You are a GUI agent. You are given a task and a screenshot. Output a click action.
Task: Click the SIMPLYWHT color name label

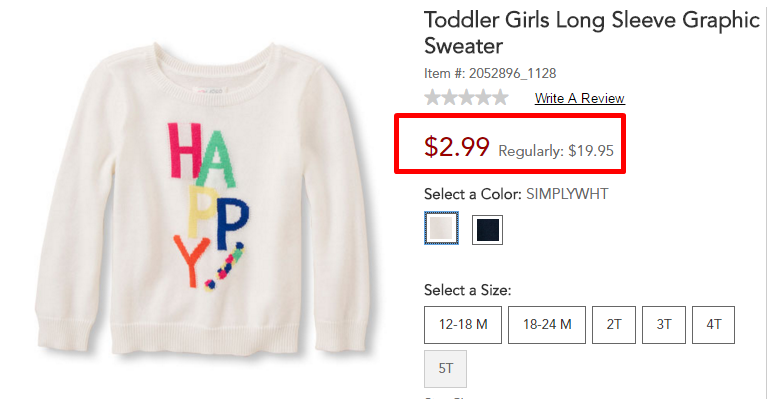[x=567, y=194]
